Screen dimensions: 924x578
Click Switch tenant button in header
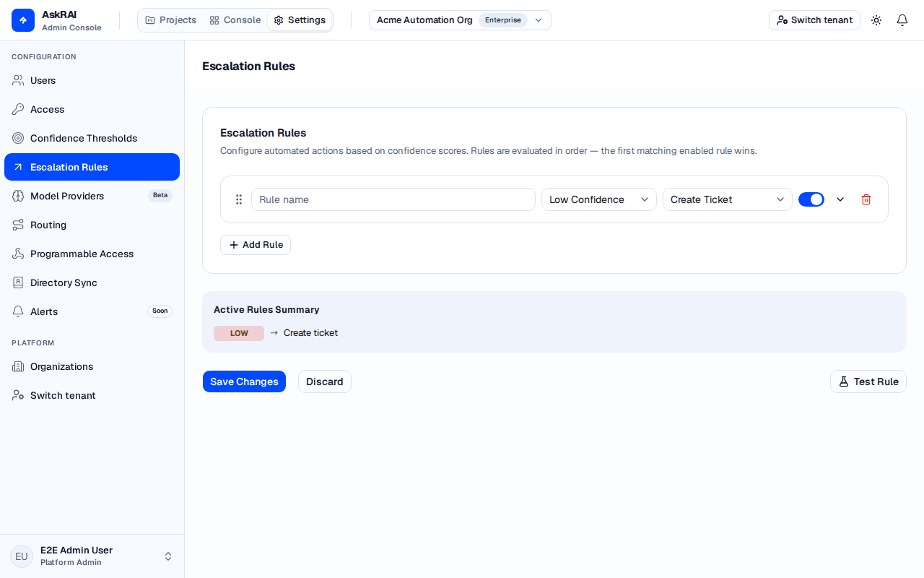point(814,20)
